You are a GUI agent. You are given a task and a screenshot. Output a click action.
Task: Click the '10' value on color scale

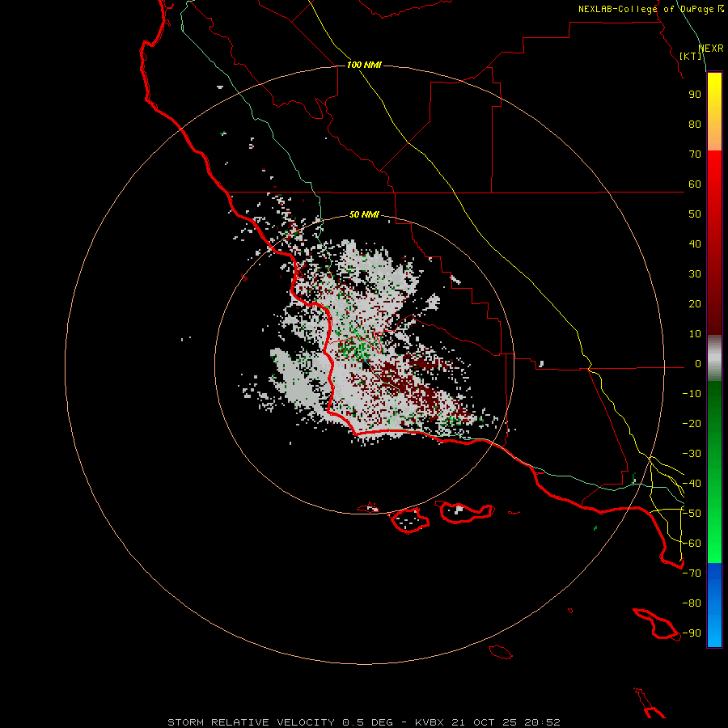(695, 334)
